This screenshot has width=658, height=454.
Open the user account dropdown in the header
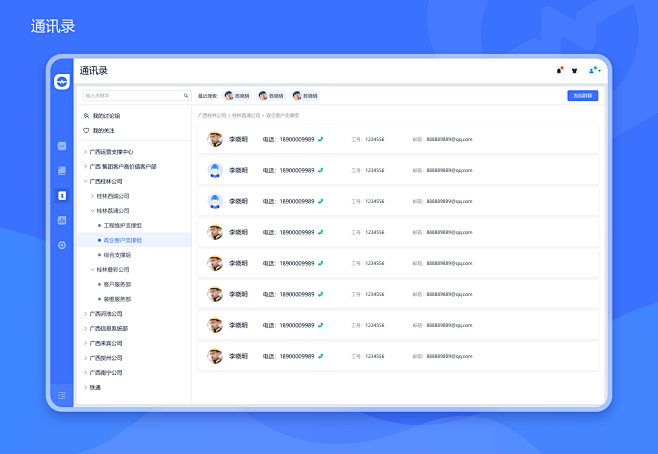coord(594,70)
